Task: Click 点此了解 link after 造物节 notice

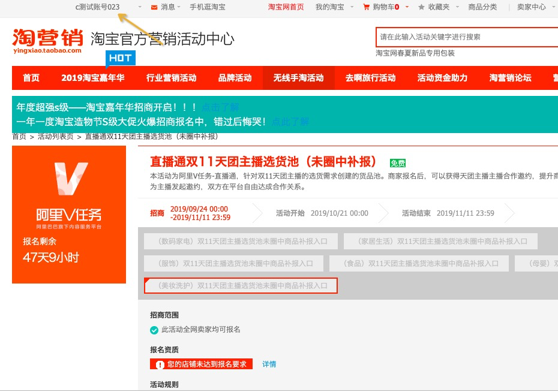Action: click(x=290, y=122)
